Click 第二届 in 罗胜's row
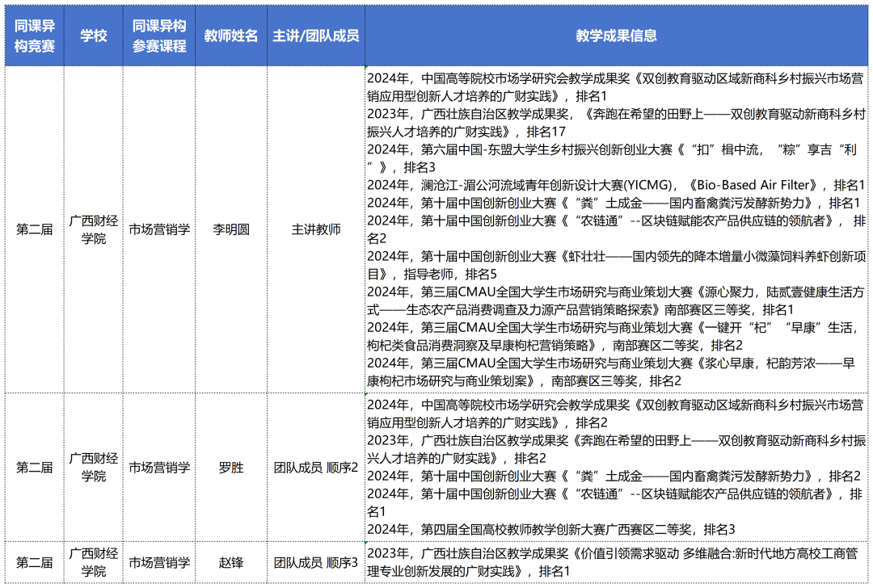The height and width of the screenshot is (588, 873). pos(35,468)
